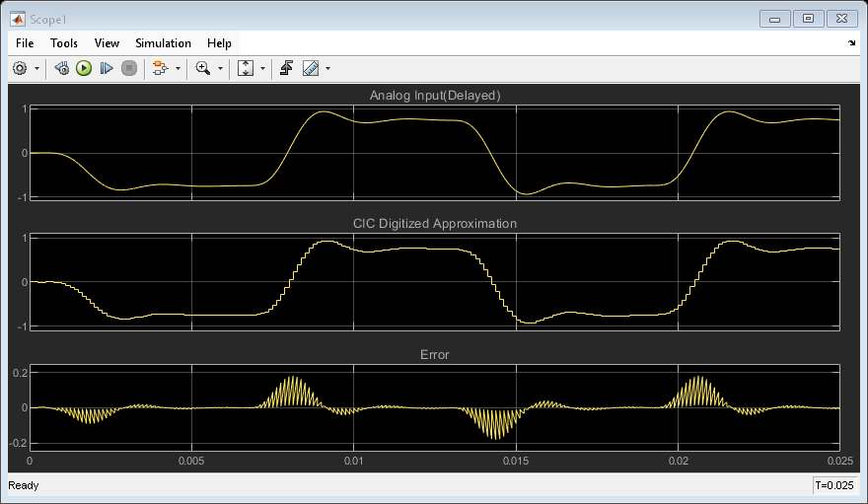Screen dimensions: 868x504
Task: Click the Highlight Simulink Block icon
Action: (x=160, y=68)
